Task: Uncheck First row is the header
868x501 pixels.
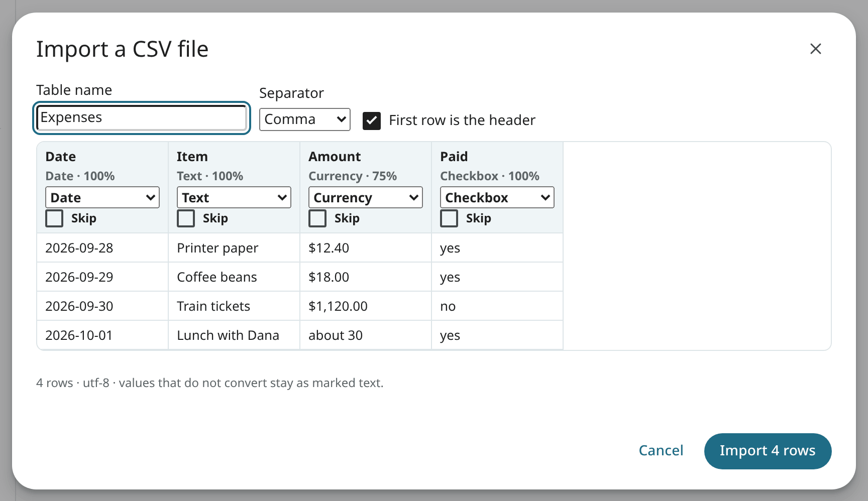Action: point(372,120)
